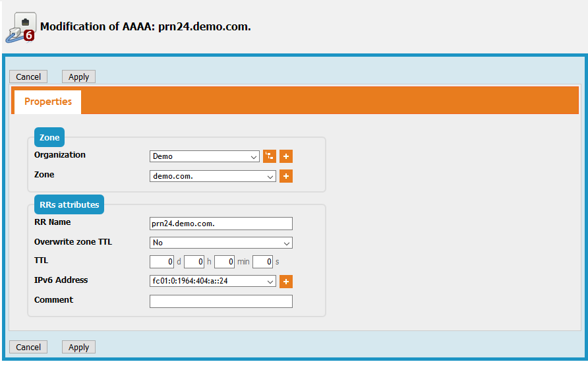
Task: Click the plus icon next to Zone dropdown
Action: tap(285, 176)
